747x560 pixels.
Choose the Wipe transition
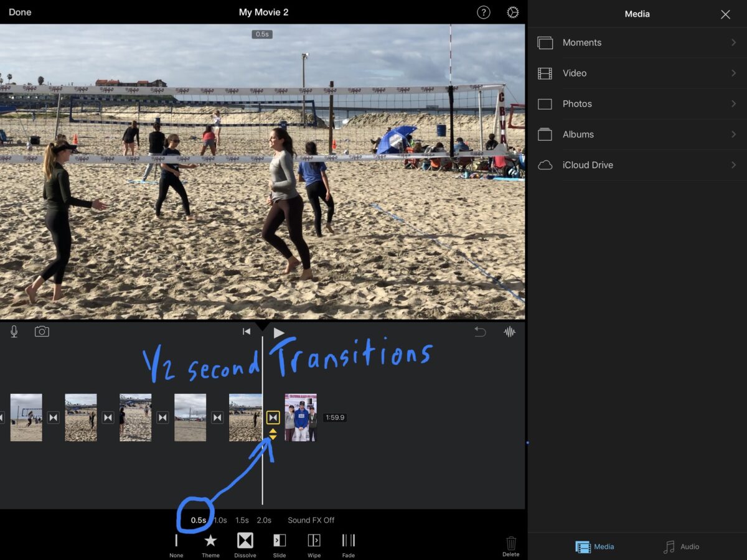point(314,544)
